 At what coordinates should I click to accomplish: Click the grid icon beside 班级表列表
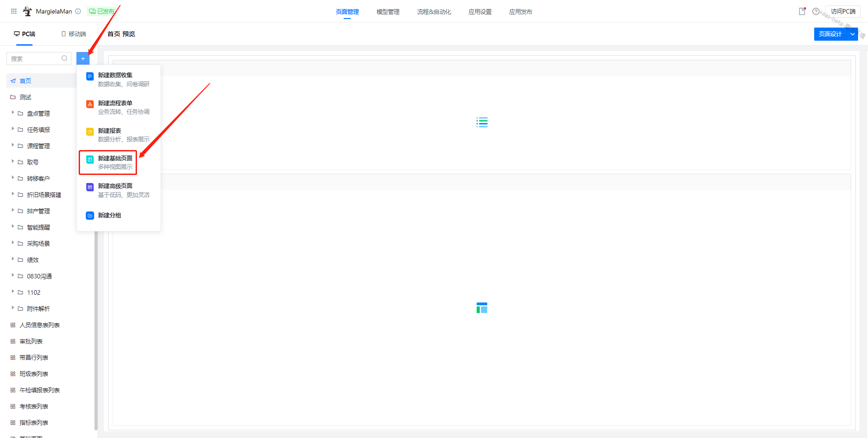click(13, 374)
